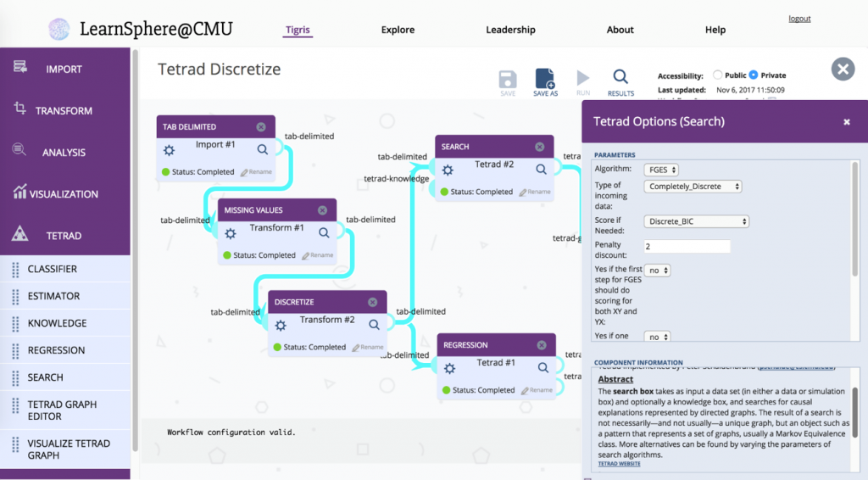Open the Score if Needed dropdown

coord(697,221)
